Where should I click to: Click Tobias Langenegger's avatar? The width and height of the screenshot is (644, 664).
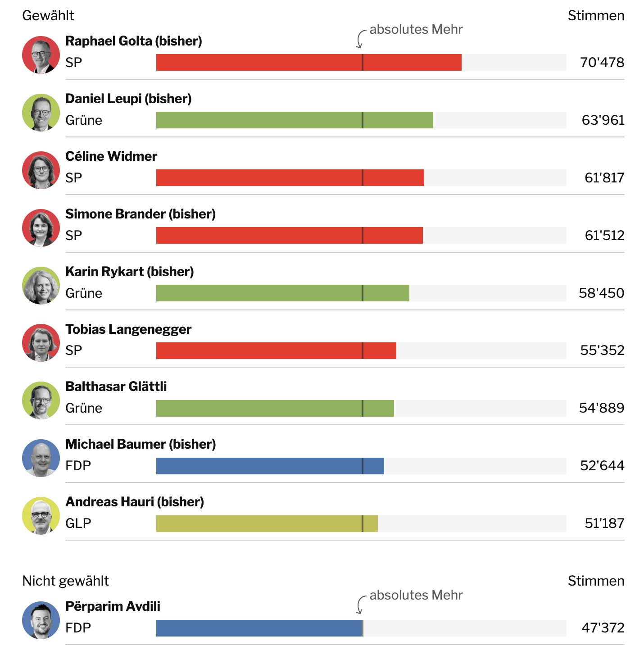coord(41,343)
